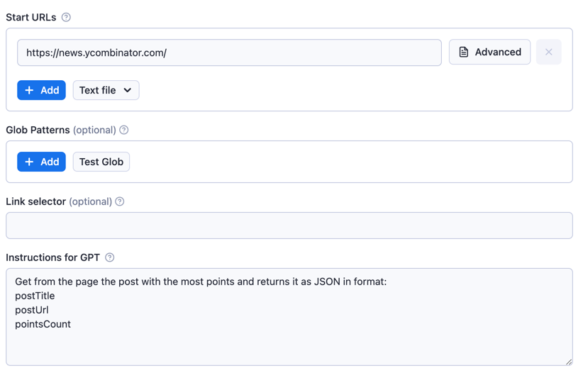Open Advanced settings for the start URL

tap(489, 52)
